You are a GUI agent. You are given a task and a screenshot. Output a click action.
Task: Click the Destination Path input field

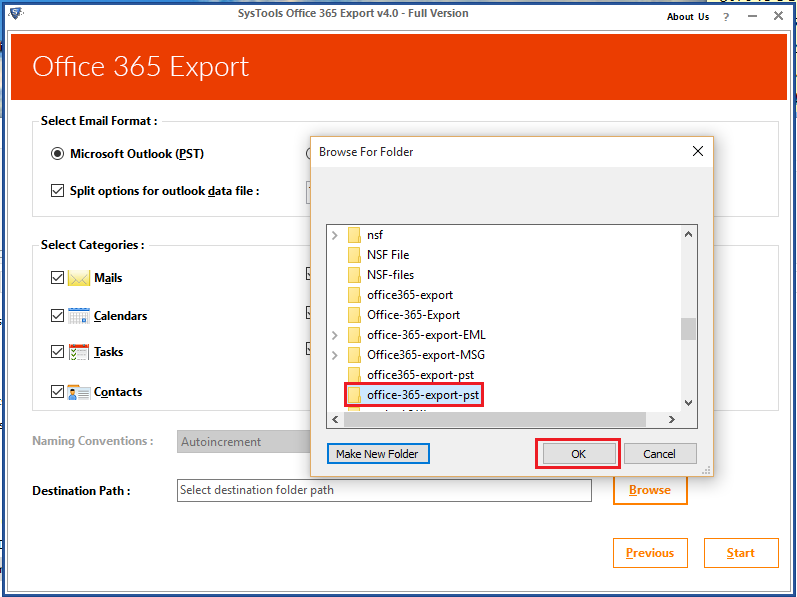pos(384,490)
